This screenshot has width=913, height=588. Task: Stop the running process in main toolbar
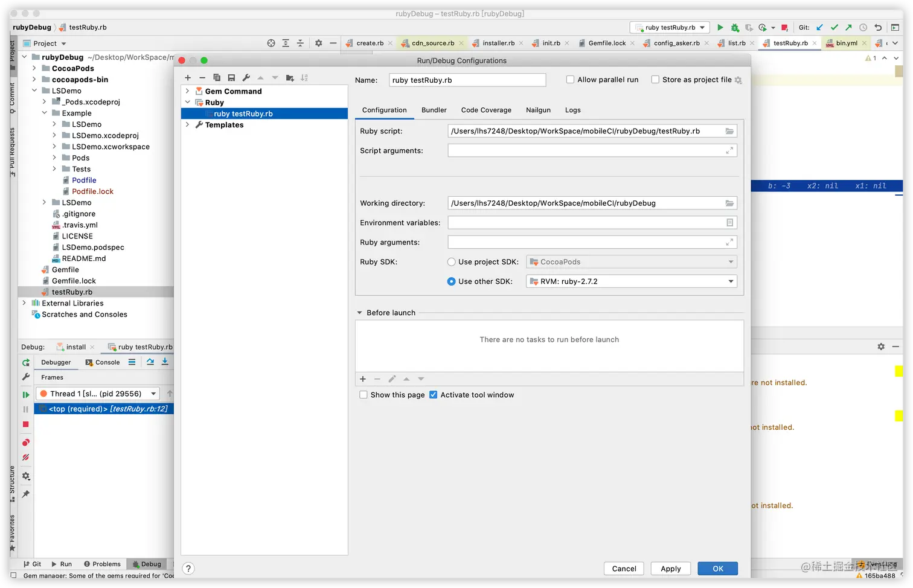tap(784, 28)
